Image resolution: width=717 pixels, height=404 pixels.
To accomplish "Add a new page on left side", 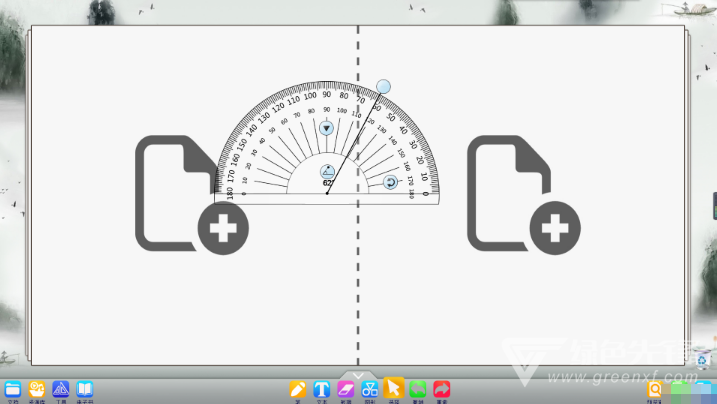I will coord(192,194).
